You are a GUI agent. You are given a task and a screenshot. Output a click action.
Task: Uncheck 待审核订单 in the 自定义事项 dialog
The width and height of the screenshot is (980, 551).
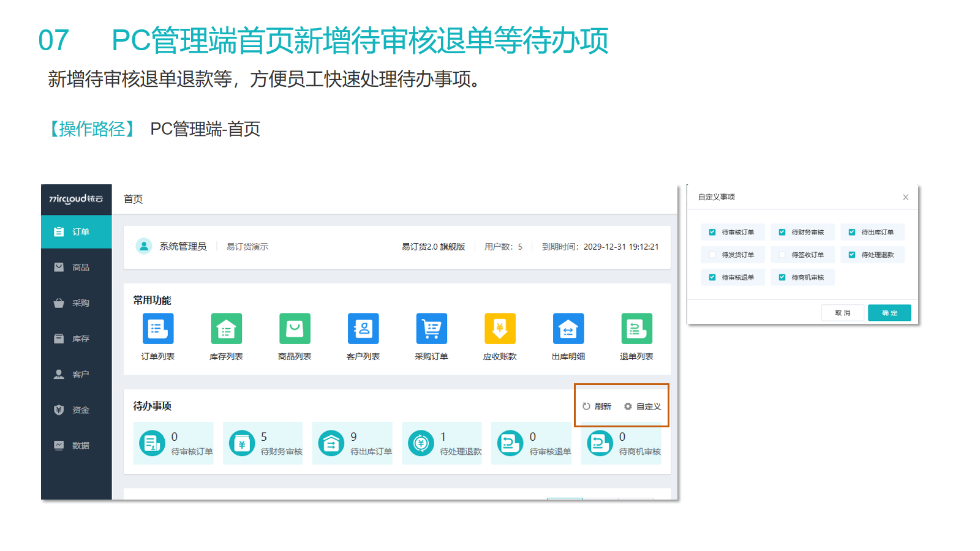point(712,232)
